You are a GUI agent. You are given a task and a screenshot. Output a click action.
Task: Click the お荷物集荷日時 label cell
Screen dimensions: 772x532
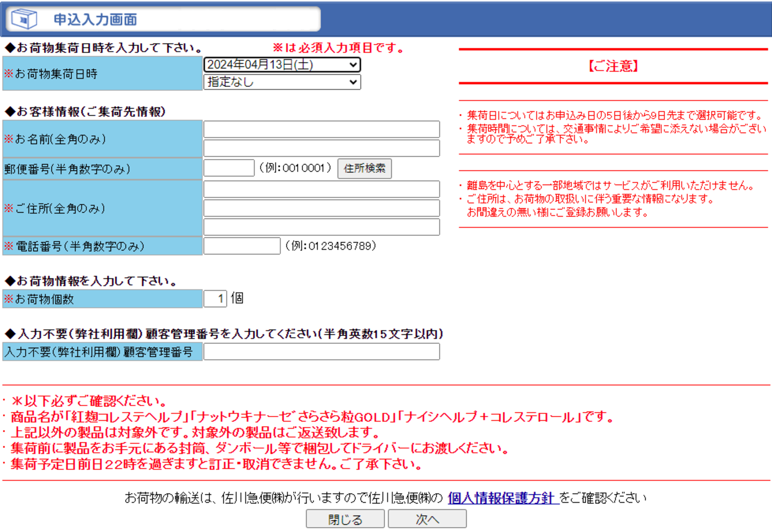click(x=102, y=73)
